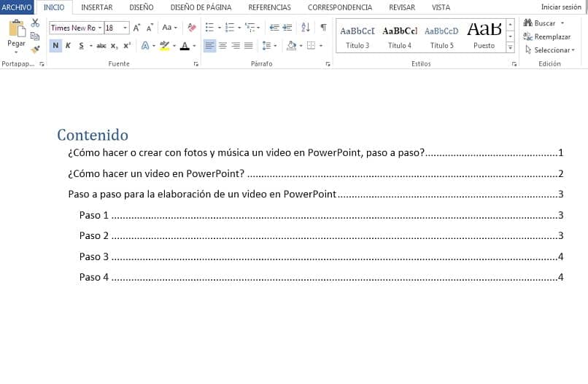Click TOC entry Paso 3
This screenshot has height=384, width=588.
click(321, 256)
